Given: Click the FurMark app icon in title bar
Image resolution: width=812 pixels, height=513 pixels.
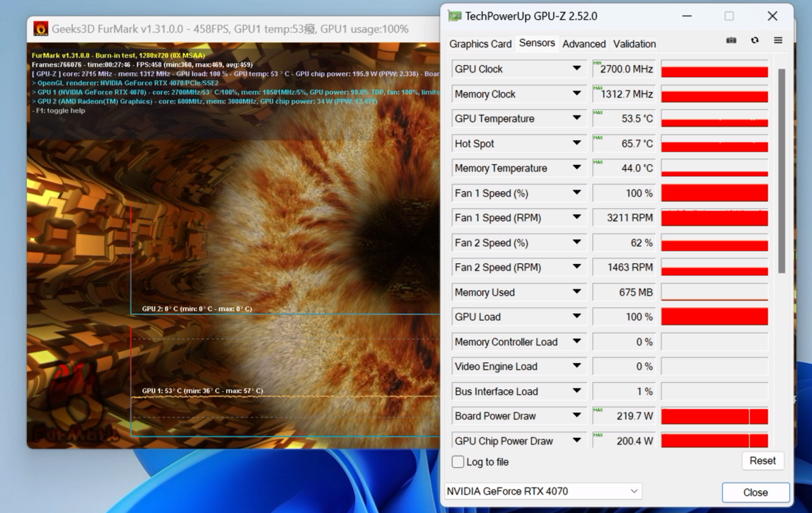Looking at the screenshot, I should click(x=41, y=29).
